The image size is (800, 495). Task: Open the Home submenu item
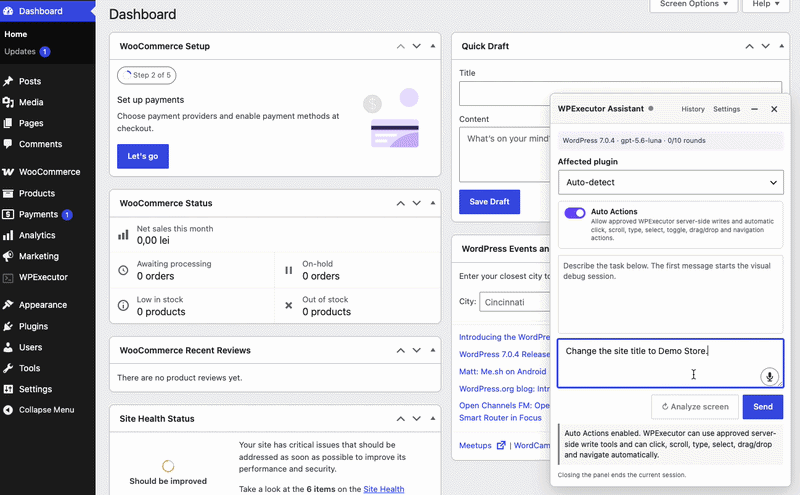pos(16,34)
